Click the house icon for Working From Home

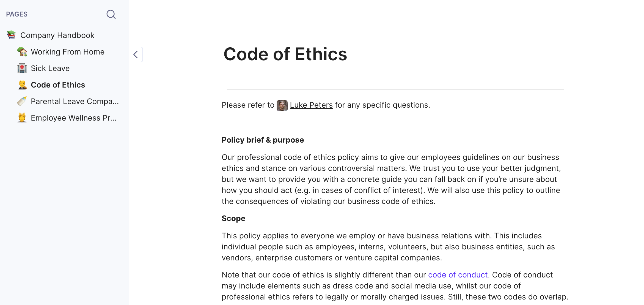(x=22, y=52)
